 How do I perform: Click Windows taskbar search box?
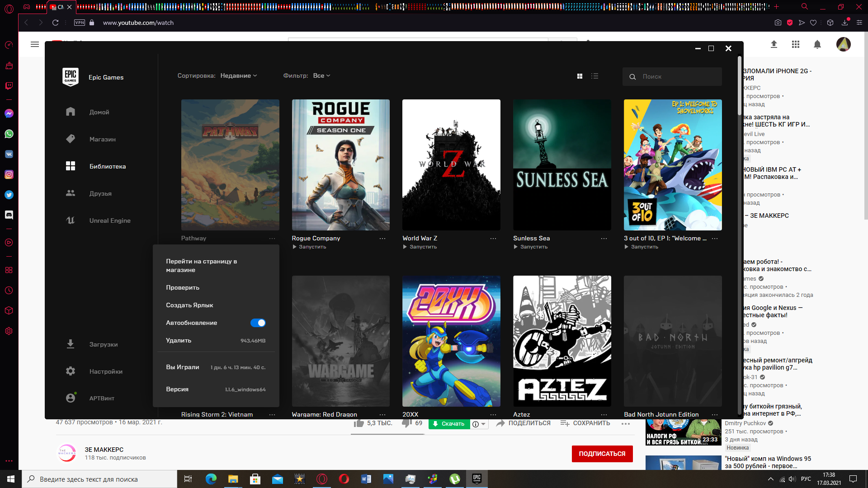pyautogui.click(x=99, y=479)
